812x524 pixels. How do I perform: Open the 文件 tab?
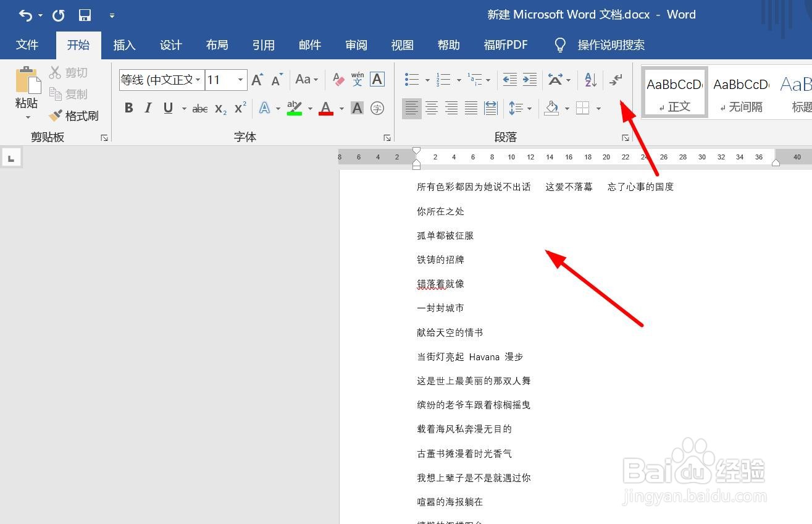(x=27, y=45)
